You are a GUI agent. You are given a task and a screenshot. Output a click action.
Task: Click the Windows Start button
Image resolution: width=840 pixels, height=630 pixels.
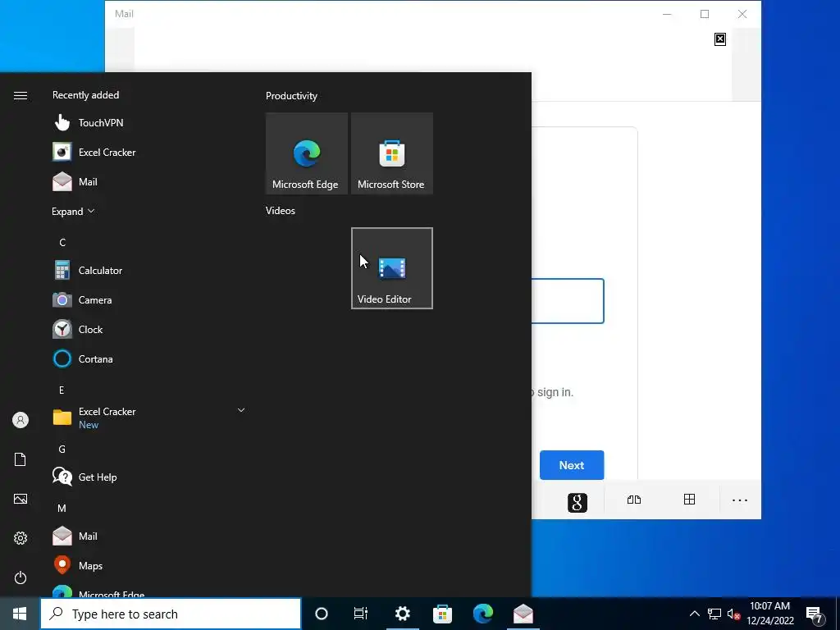[x=20, y=614]
